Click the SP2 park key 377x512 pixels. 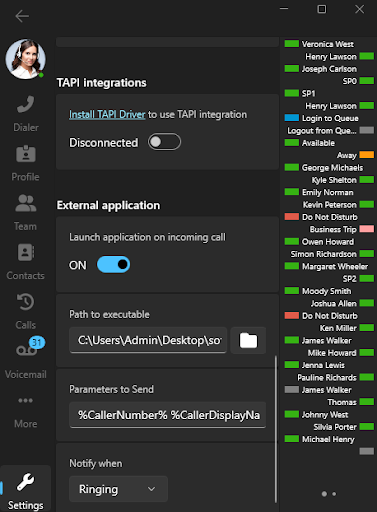pyautogui.click(x=358, y=278)
